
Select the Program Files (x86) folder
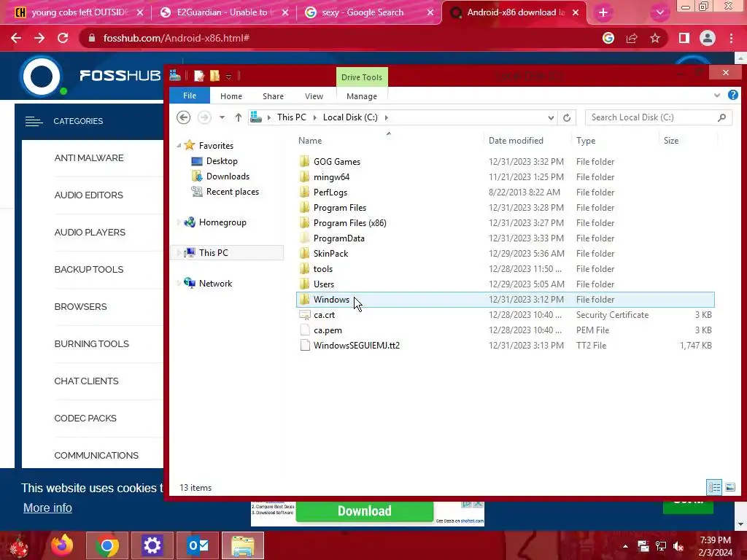[x=505, y=223]
